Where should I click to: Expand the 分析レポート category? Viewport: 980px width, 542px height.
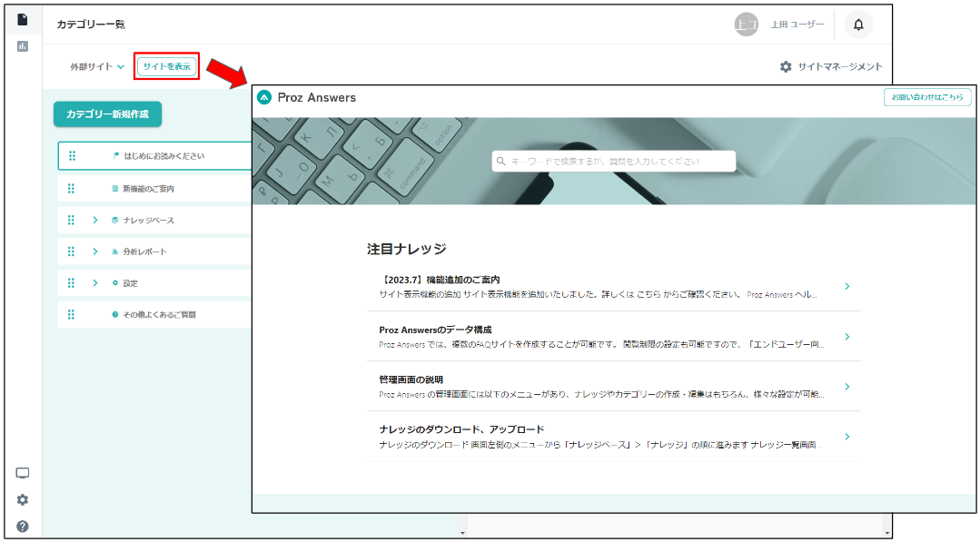click(95, 251)
